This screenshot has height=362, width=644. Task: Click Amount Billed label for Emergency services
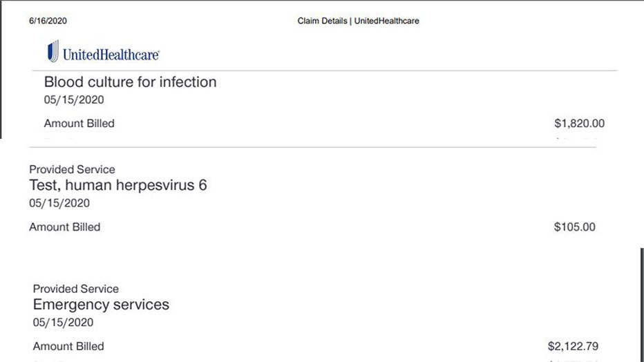(68, 346)
